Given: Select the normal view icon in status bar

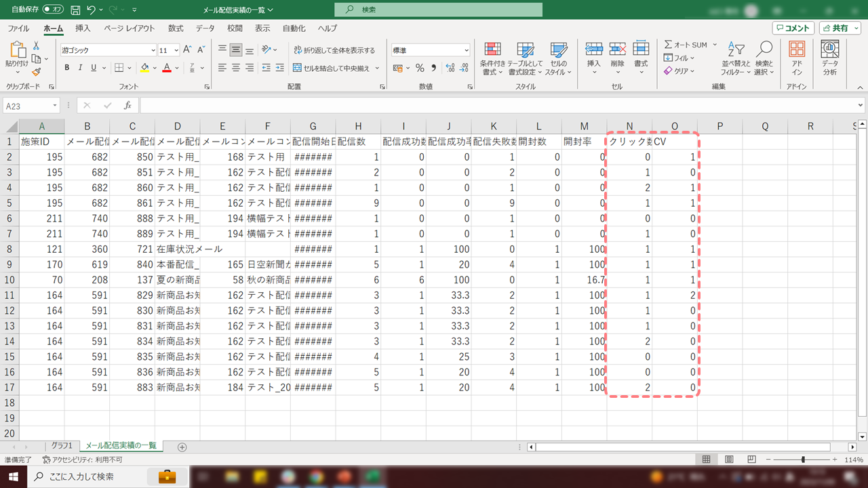Looking at the screenshot, I should point(707,460).
